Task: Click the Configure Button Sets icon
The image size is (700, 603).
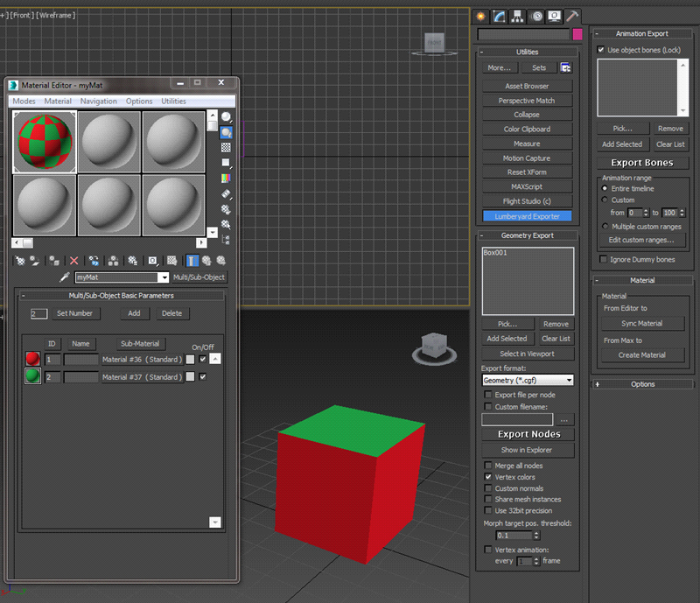Action: [x=565, y=67]
